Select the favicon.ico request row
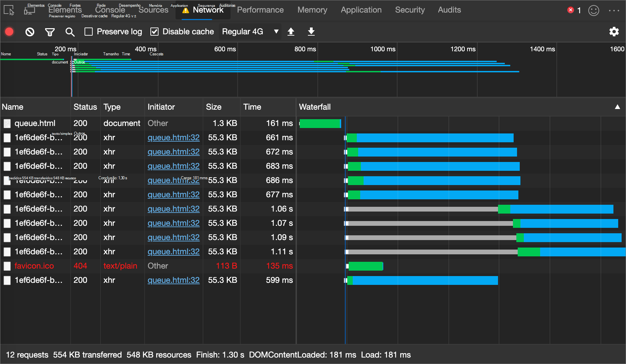The height and width of the screenshot is (364, 626). tap(34, 266)
